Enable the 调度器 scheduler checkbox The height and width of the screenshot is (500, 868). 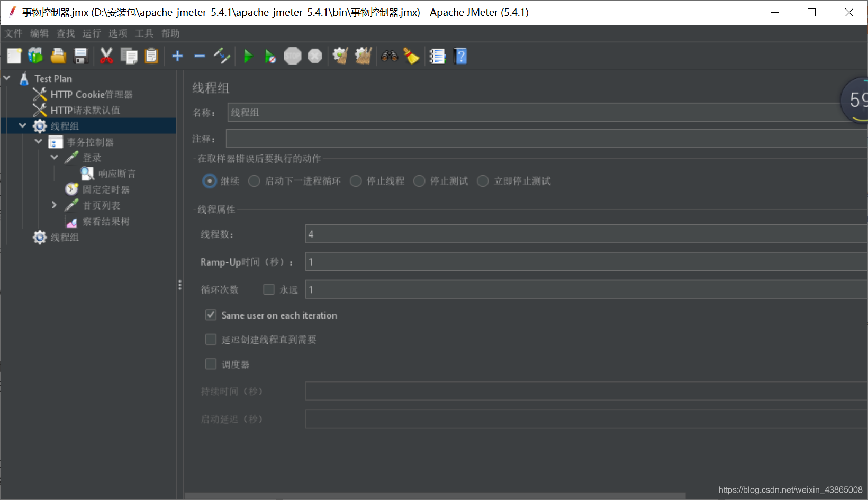point(211,364)
